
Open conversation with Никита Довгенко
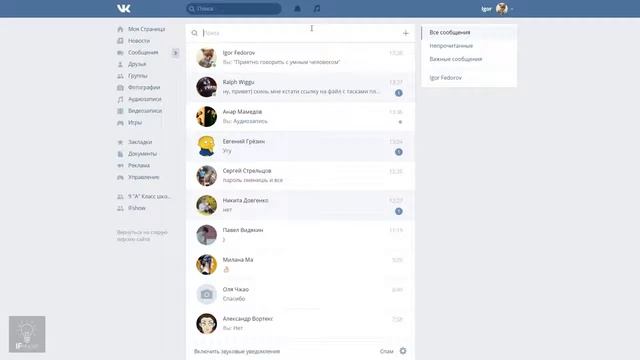coord(300,205)
